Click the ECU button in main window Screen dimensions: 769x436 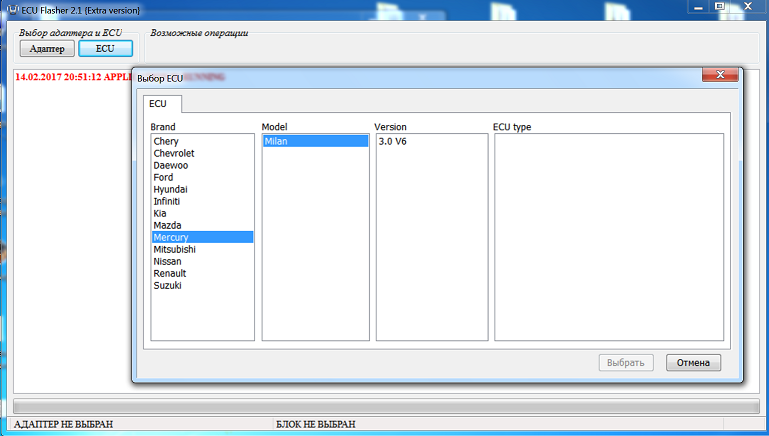[x=105, y=49]
